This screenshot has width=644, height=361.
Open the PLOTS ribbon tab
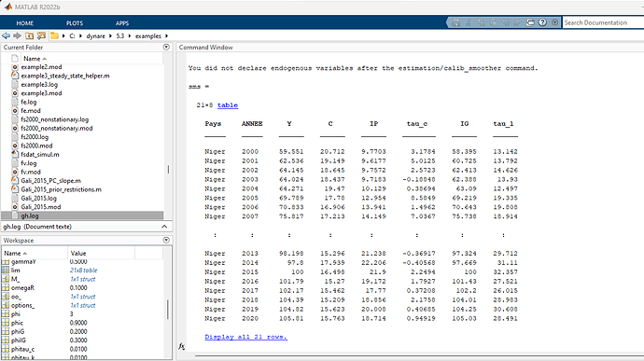[x=75, y=23]
